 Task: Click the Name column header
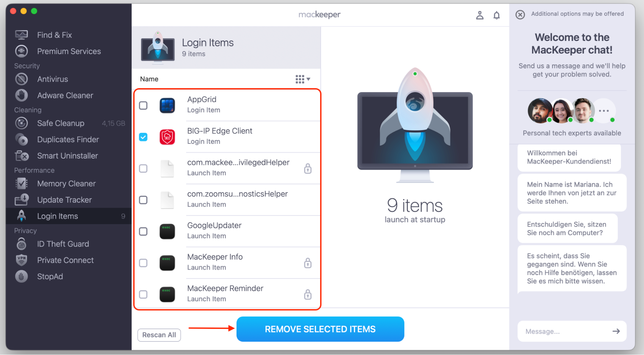(x=149, y=79)
